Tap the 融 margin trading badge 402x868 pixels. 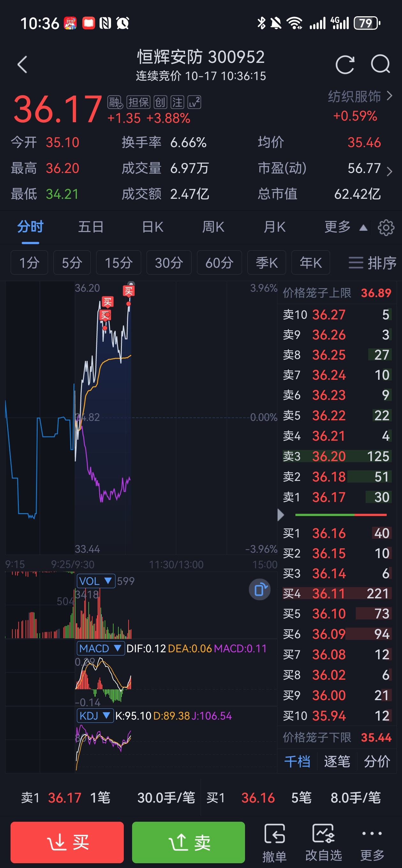[x=115, y=102]
